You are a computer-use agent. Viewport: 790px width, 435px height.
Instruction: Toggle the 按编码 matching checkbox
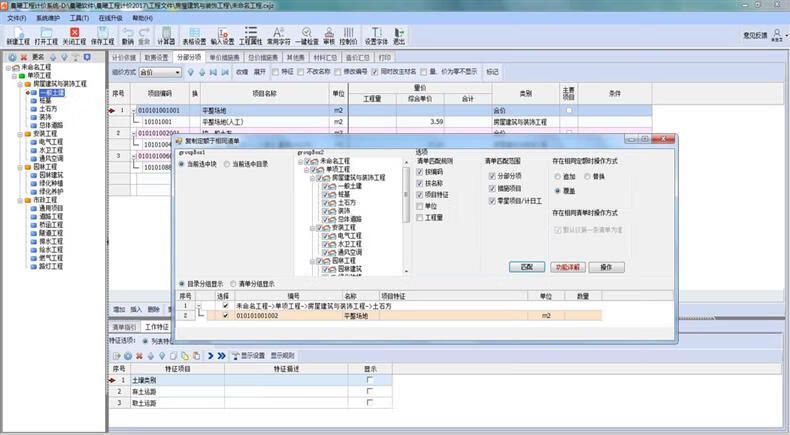pyautogui.click(x=420, y=171)
